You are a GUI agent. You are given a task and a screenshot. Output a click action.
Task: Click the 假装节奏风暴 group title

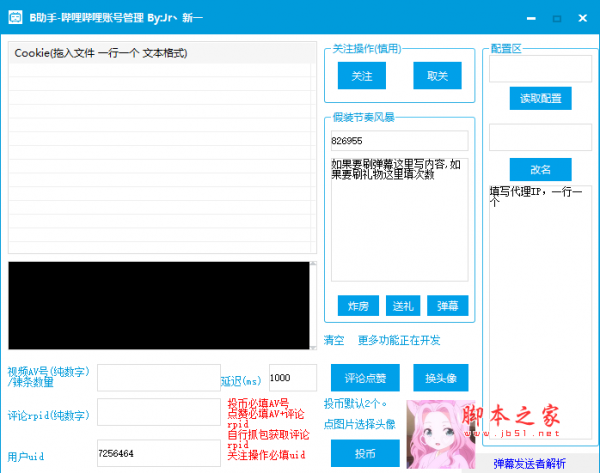[x=364, y=117]
